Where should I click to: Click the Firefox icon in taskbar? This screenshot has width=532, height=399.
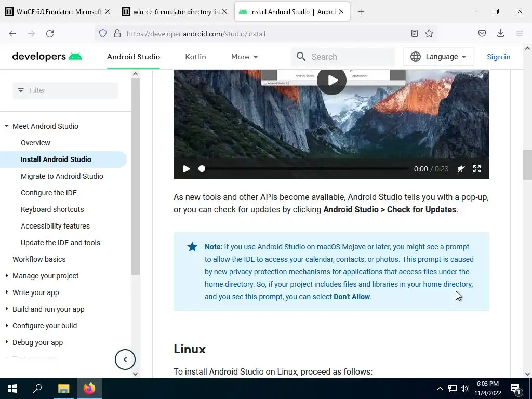(89, 389)
